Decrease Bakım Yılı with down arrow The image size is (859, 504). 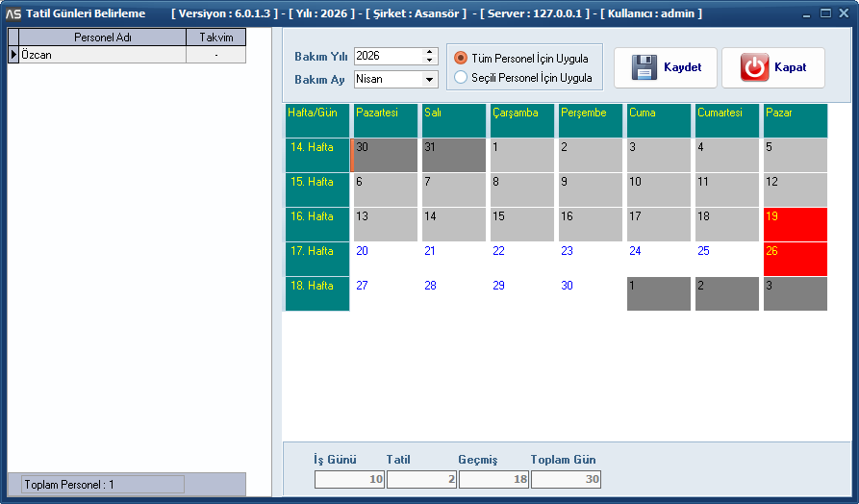pyautogui.click(x=429, y=61)
